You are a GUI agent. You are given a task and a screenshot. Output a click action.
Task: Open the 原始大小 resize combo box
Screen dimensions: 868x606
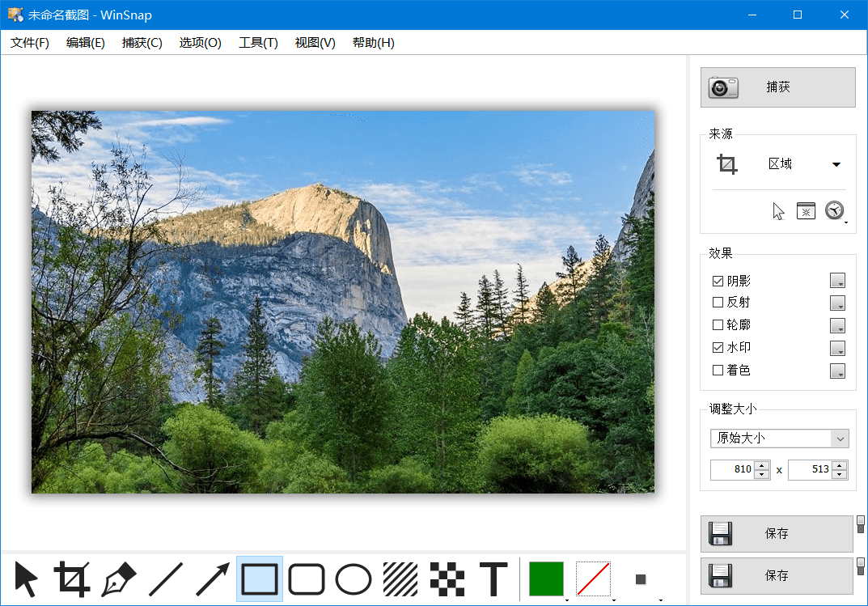780,439
